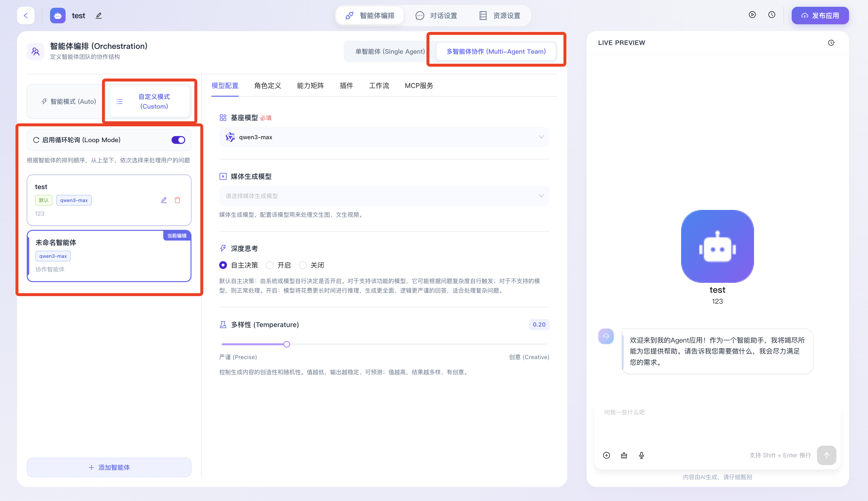Image resolution: width=868 pixels, height=501 pixels.
Task: Click the Temperature slider handle
Action: click(286, 344)
